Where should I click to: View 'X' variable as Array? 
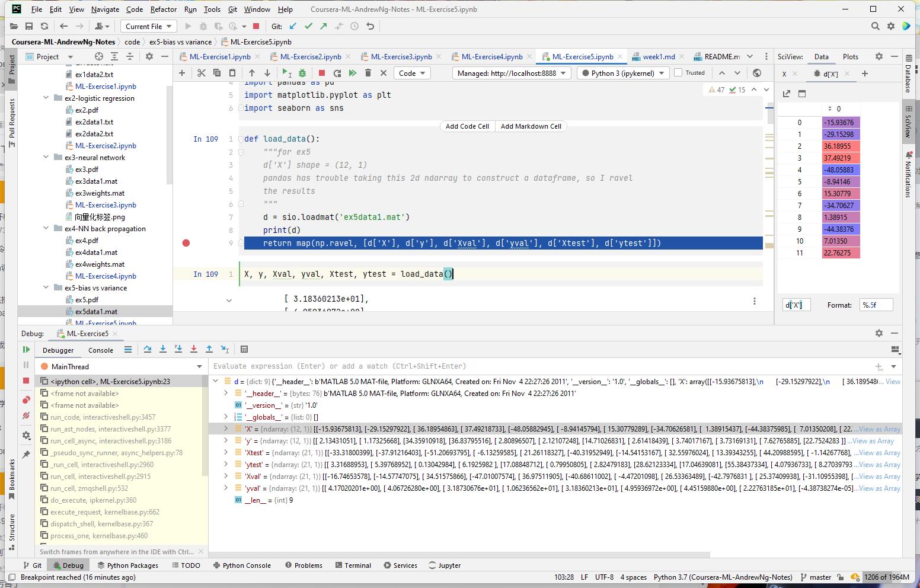pos(880,429)
